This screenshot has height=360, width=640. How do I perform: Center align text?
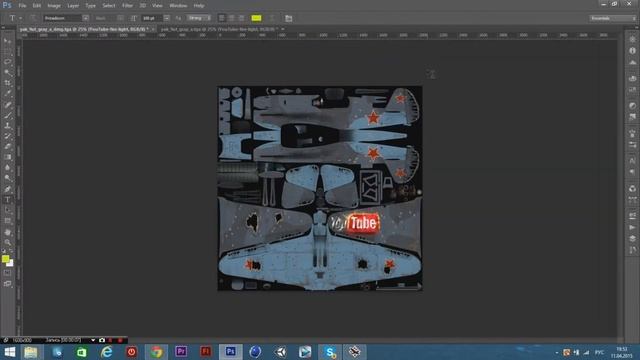click(231, 18)
